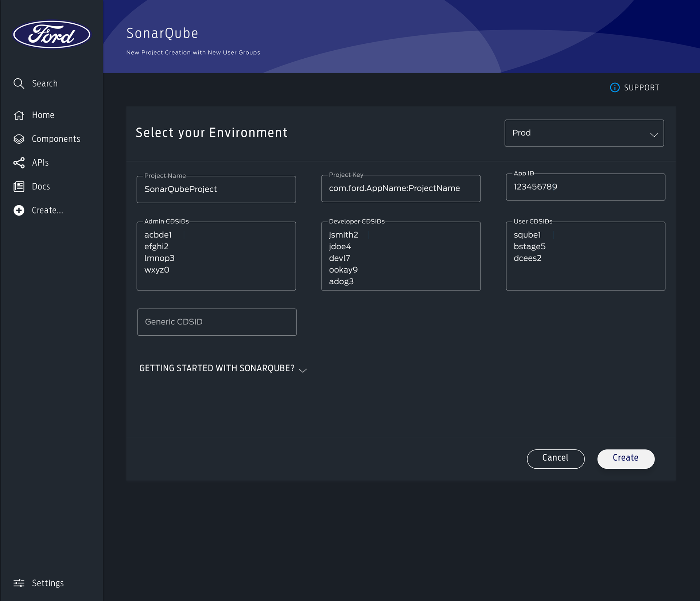The height and width of the screenshot is (601, 700).
Task: Click admin ID 'acbde1'
Action: coord(158,235)
